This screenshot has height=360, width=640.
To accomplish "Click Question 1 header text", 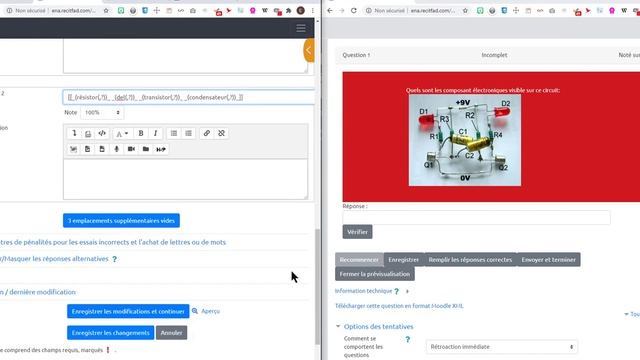I will click(356, 55).
